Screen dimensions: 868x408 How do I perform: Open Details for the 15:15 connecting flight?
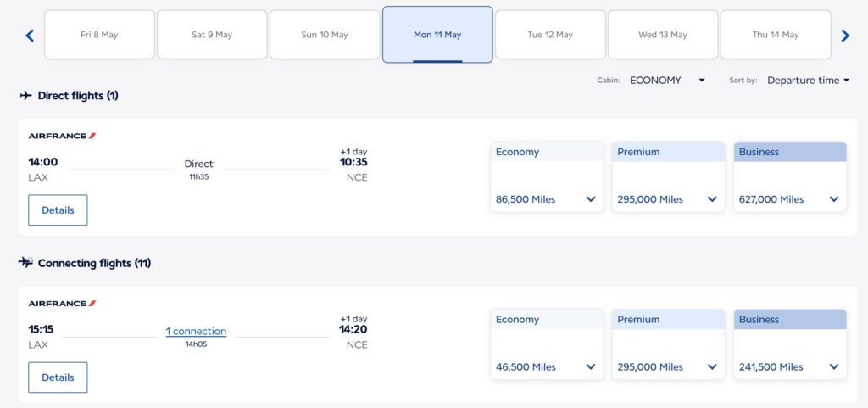(x=58, y=377)
